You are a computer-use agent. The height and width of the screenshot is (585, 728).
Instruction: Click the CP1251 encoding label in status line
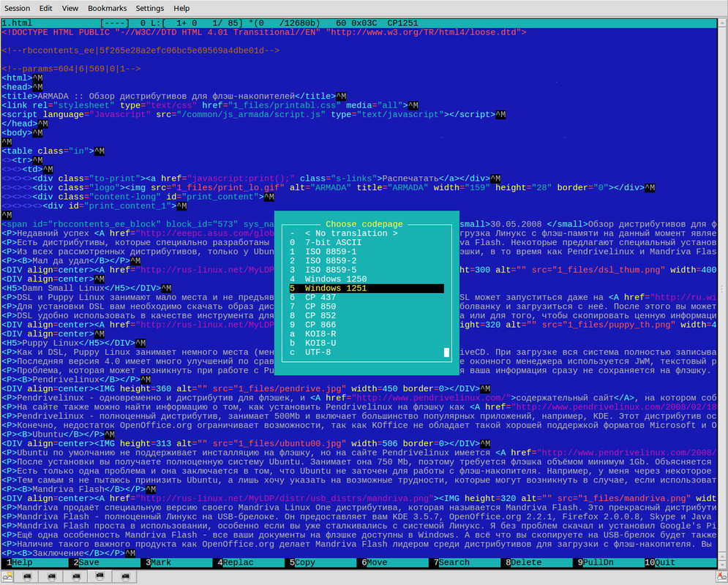pos(402,23)
